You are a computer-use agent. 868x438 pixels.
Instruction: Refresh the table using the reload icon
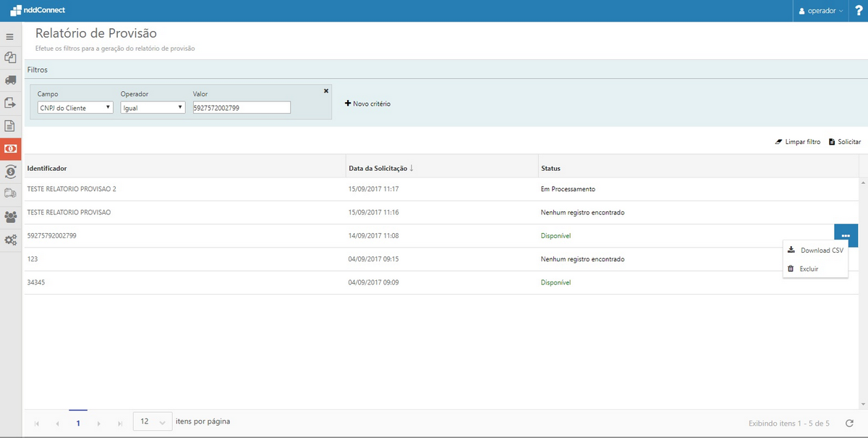pos(849,422)
